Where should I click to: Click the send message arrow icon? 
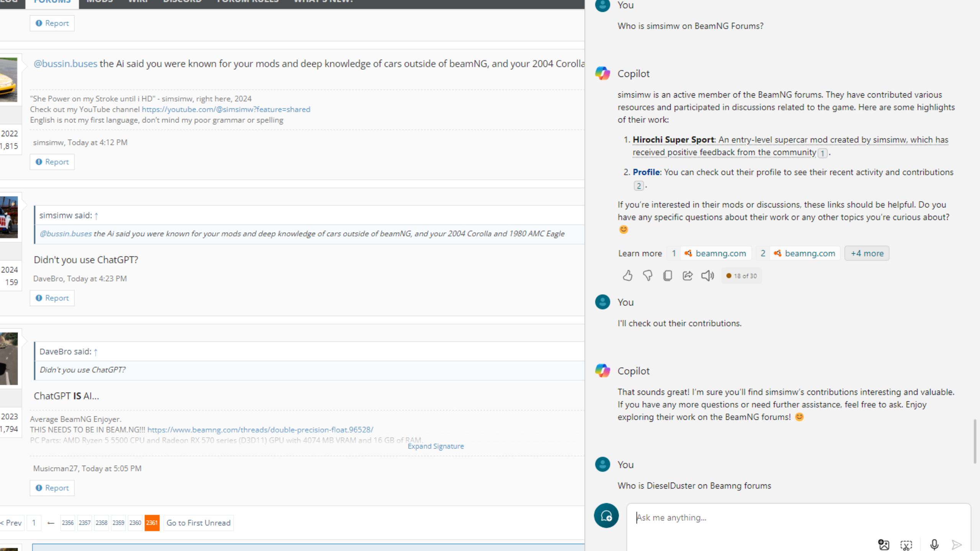tap(956, 544)
